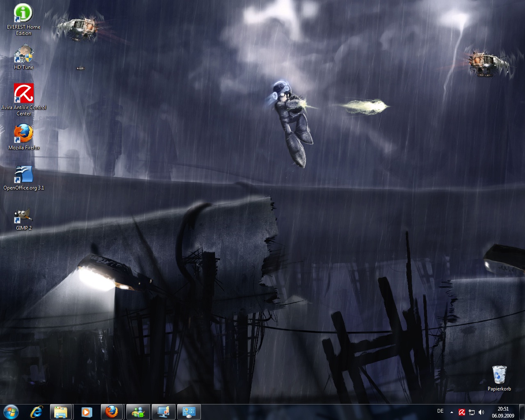
Task: Open the Control Panel taskbar button
Action: click(189, 412)
